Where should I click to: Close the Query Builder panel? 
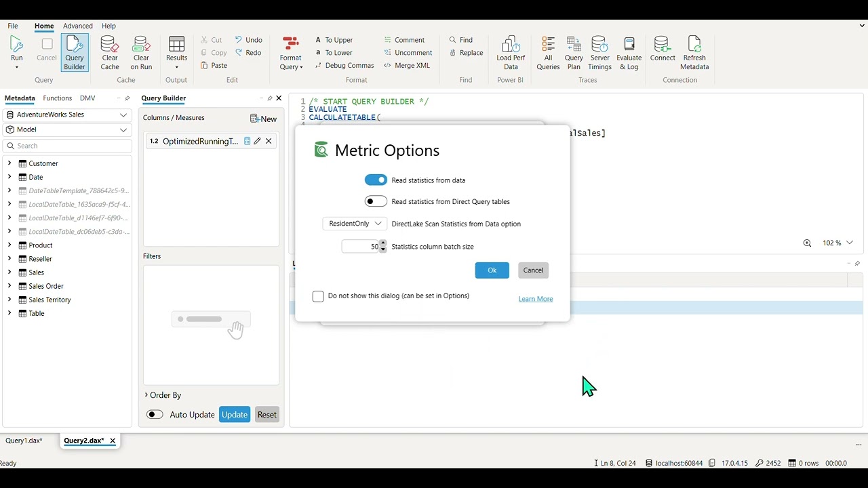(279, 98)
